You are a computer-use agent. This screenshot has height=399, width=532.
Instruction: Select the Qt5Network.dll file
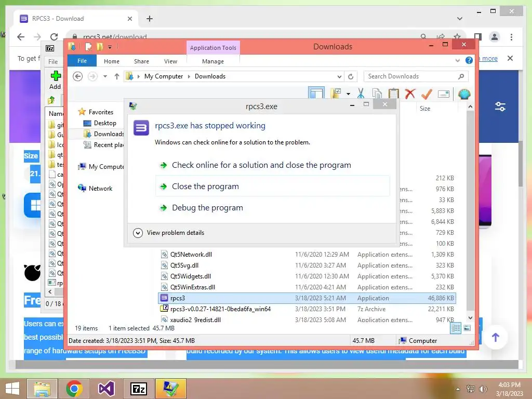click(308, 255)
